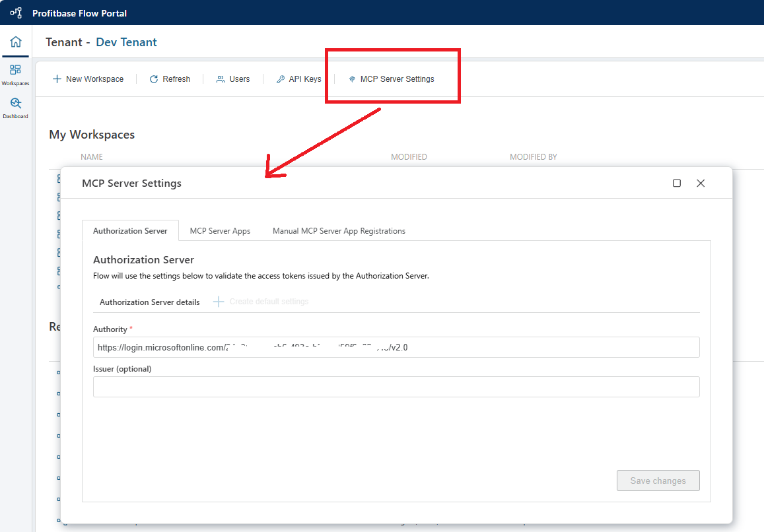Image resolution: width=764 pixels, height=532 pixels.
Task: Open API Keys from the toolbar
Action: coord(298,79)
